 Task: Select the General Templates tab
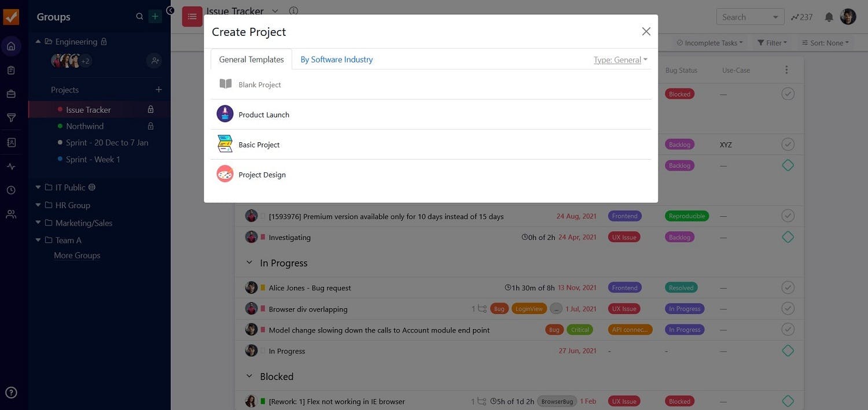[x=251, y=59]
